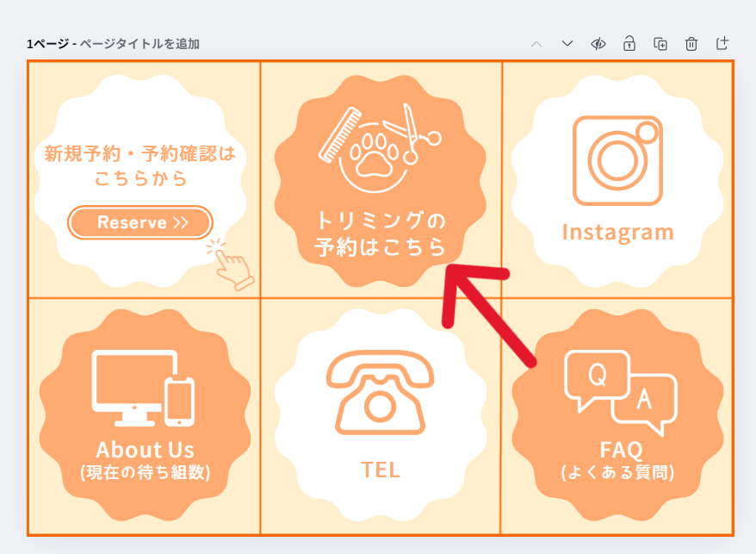This screenshot has height=554, width=756.
Task: Hide the page using the eye icon
Action: point(598,44)
